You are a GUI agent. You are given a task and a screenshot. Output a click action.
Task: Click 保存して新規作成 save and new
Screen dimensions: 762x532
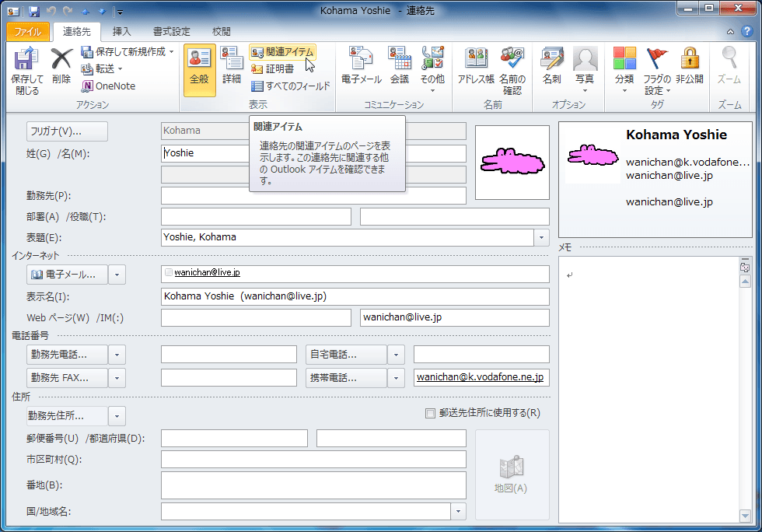[x=128, y=51]
